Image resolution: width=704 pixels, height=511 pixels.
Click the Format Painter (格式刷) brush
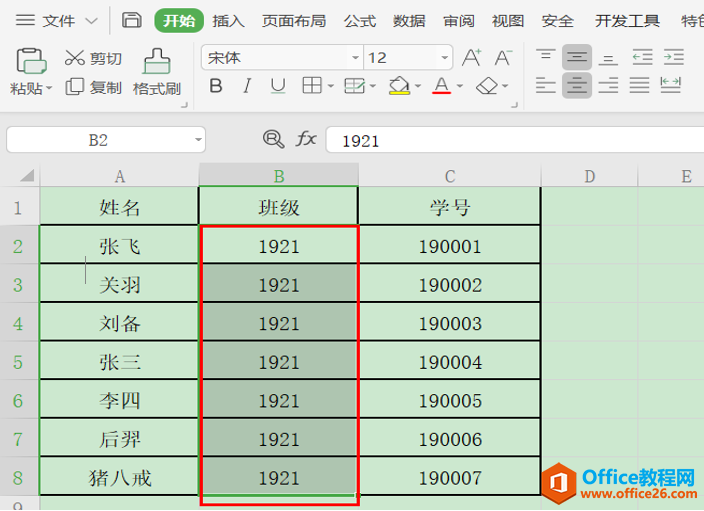pos(157,72)
